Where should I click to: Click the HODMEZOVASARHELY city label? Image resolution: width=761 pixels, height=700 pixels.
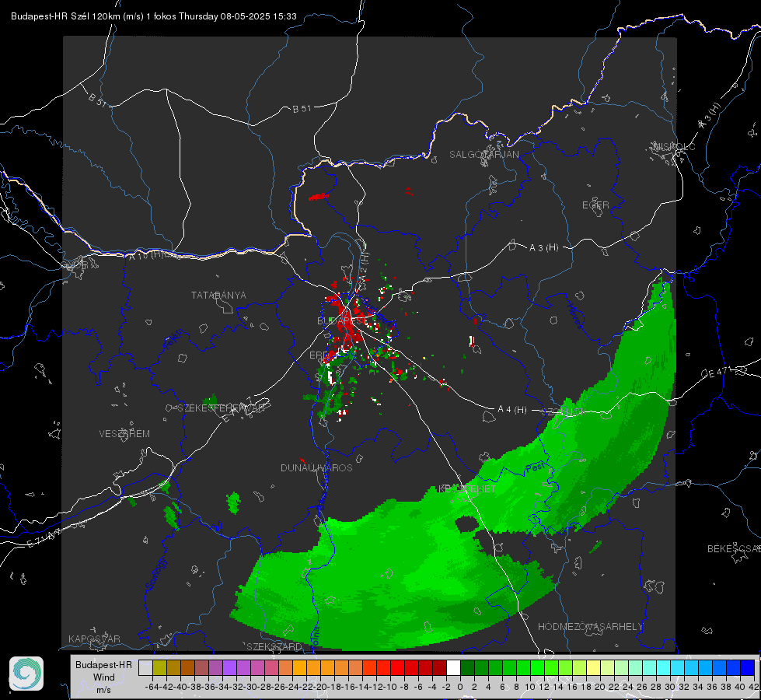click(x=590, y=627)
